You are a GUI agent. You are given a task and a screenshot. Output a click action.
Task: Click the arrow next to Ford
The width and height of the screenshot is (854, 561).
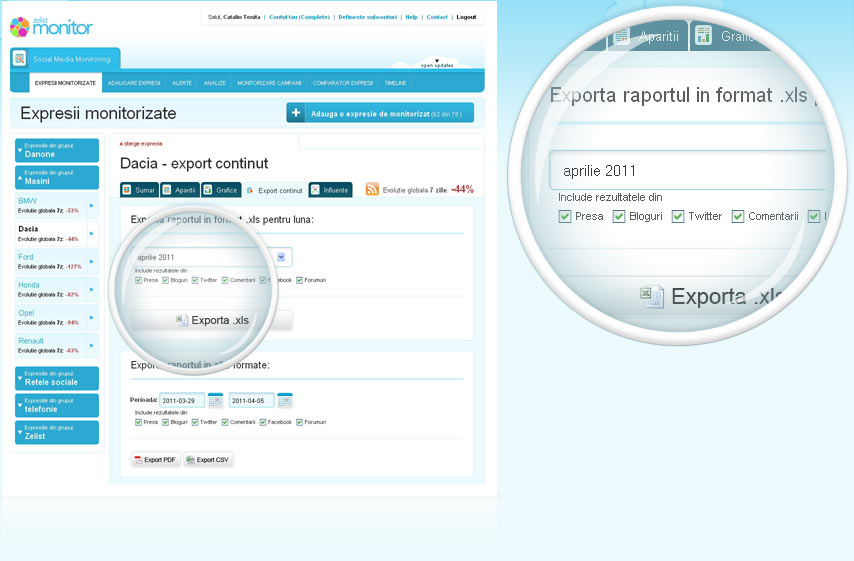click(92, 261)
